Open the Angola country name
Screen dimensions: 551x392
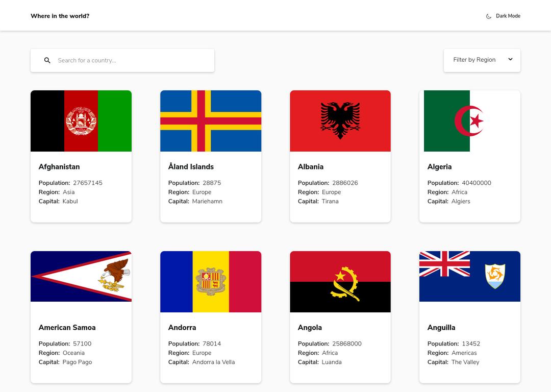point(310,328)
